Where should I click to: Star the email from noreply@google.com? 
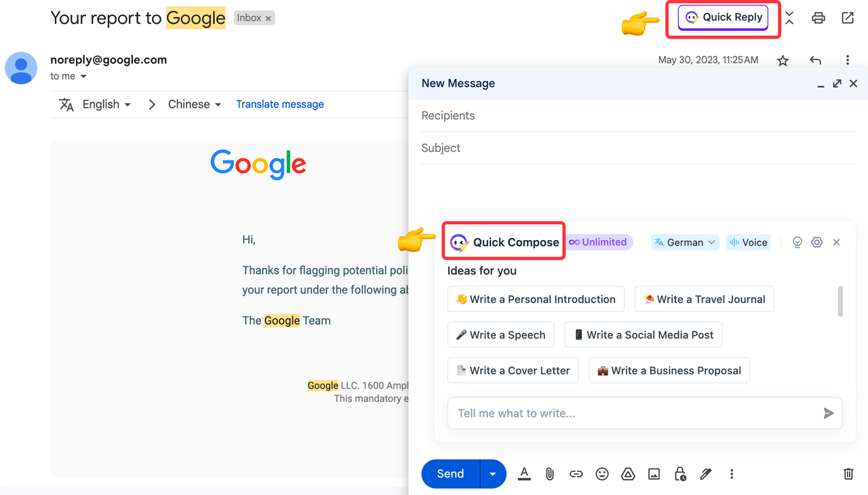point(783,60)
